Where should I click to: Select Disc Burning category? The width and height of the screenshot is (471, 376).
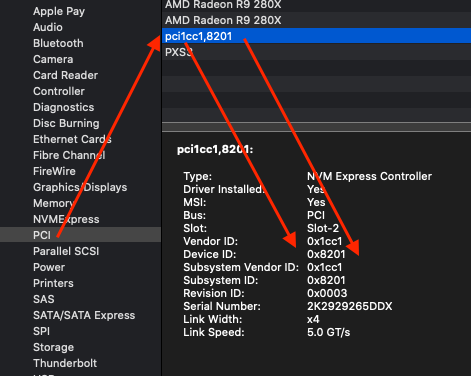point(66,123)
